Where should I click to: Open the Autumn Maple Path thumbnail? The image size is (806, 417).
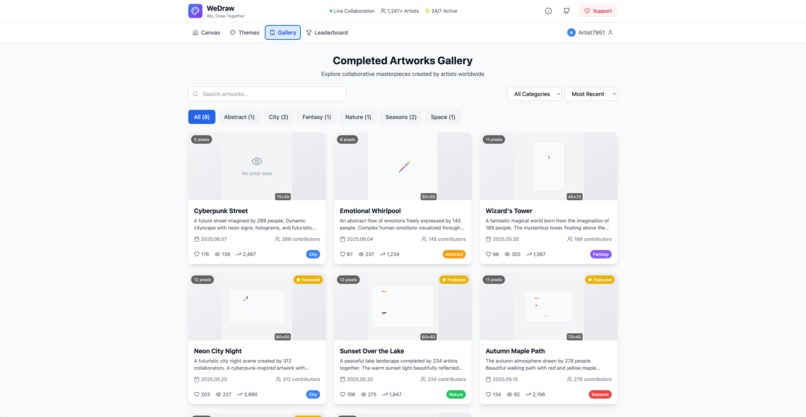548,306
